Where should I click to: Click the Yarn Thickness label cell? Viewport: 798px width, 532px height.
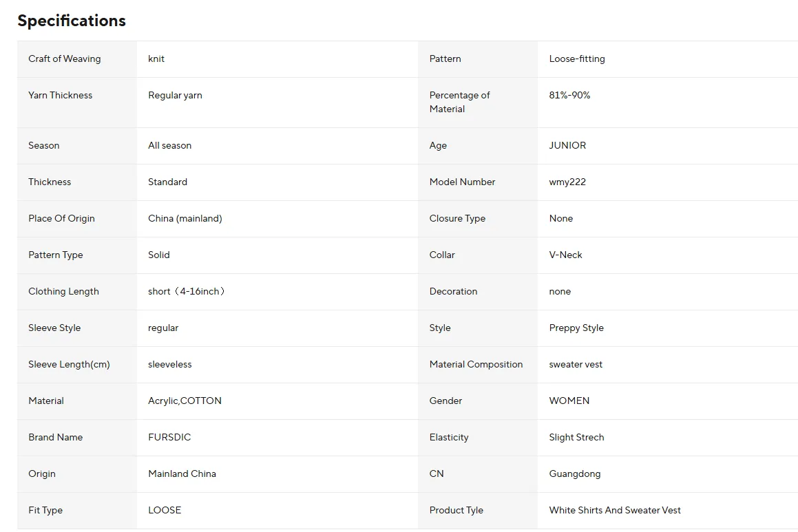click(x=61, y=95)
